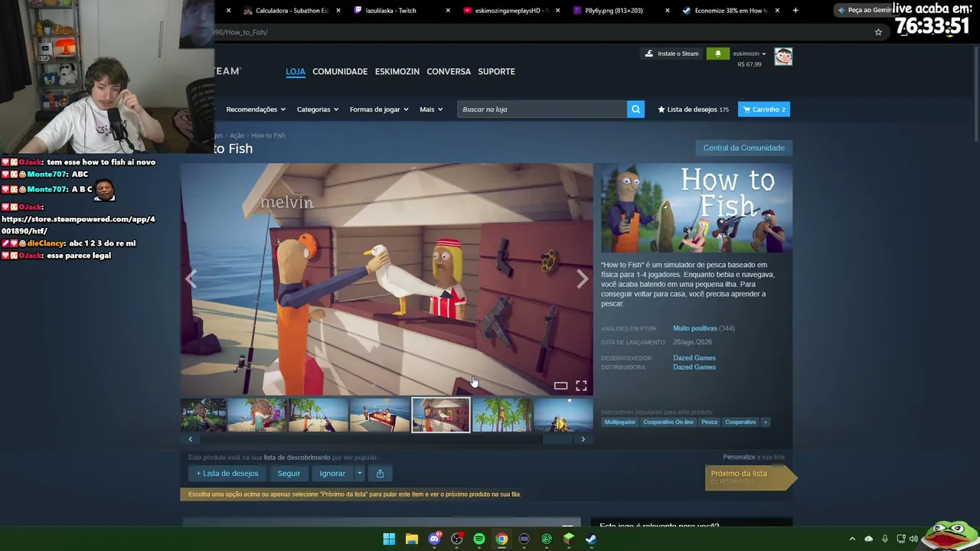Close the lazulilaska Twitch tab

click(x=447, y=11)
